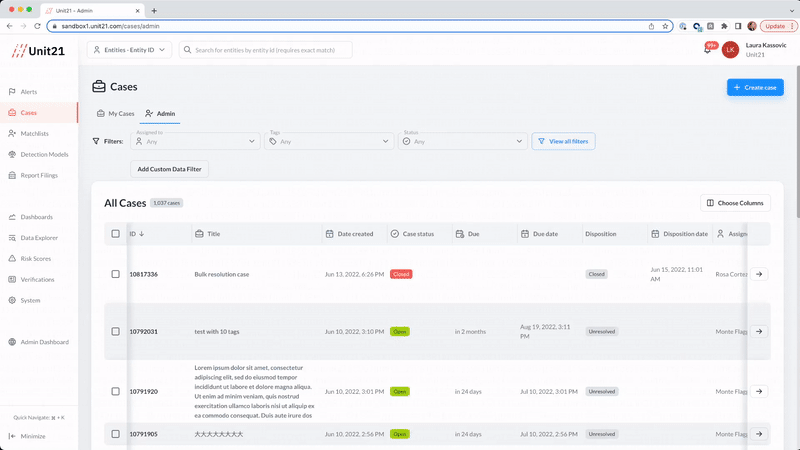Open Verifications in sidebar
Viewport: 800px width, 450px height.
click(x=39, y=280)
